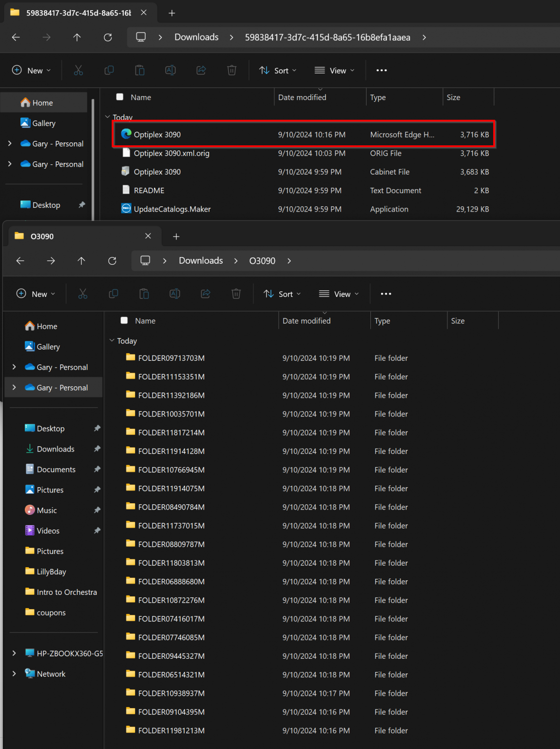The height and width of the screenshot is (749, 560).
Task: Open the View dropdown in the upper window
Action: (x=334, y=71)
